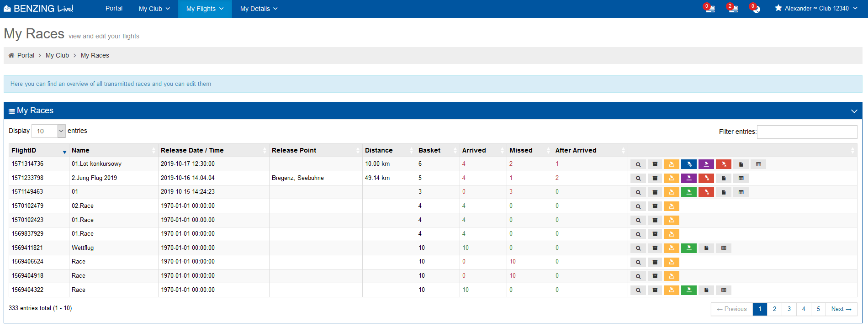868x327 pixels.
Task: Click the red pigeon icon for 2.Jung Flug 2019
Action: point(706,179)
